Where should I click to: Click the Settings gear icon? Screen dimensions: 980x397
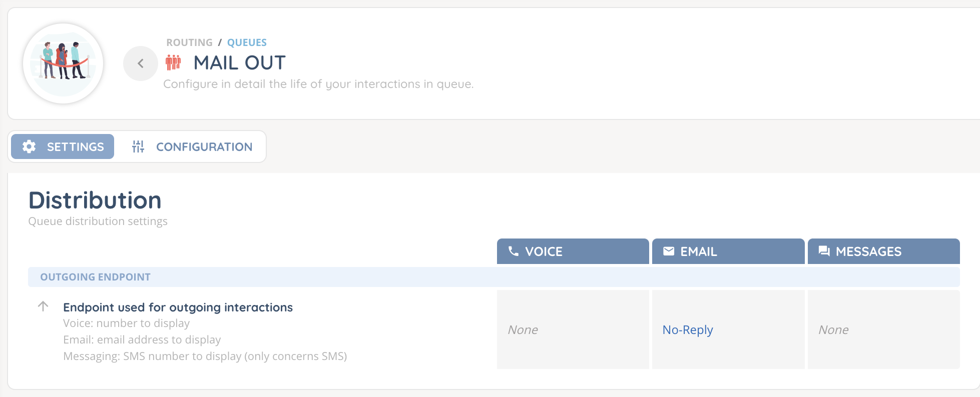(x=29, y=146)
